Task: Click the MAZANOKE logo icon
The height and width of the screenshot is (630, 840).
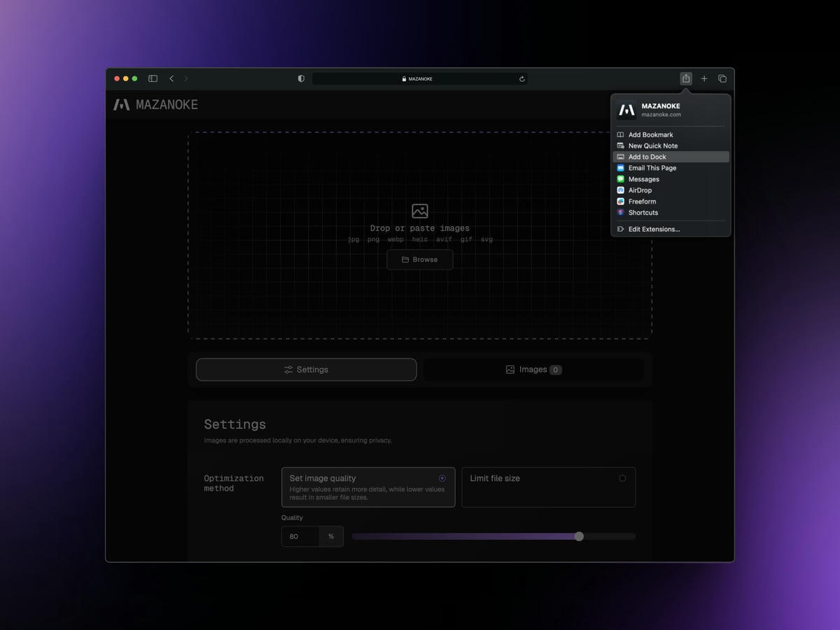Action: tap(120, 104)
